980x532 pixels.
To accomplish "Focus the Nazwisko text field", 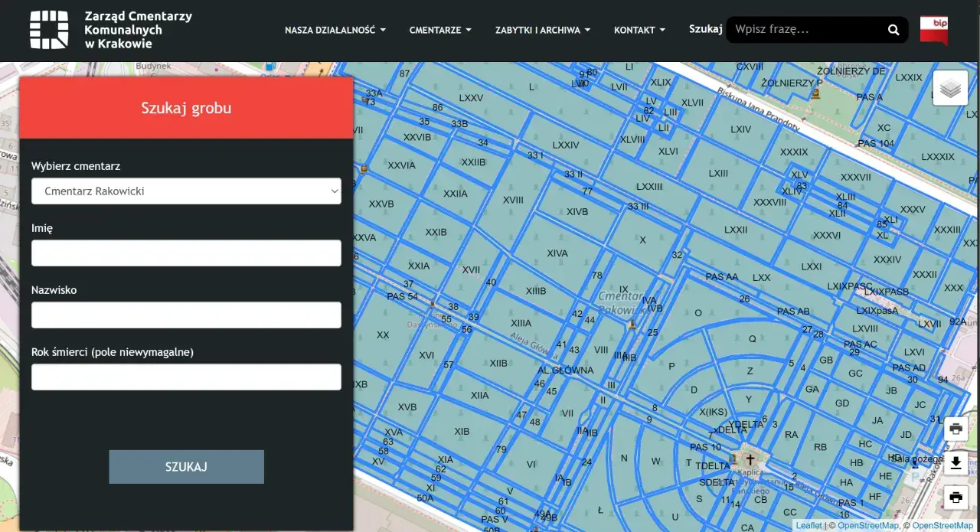I will pos(186,315).
